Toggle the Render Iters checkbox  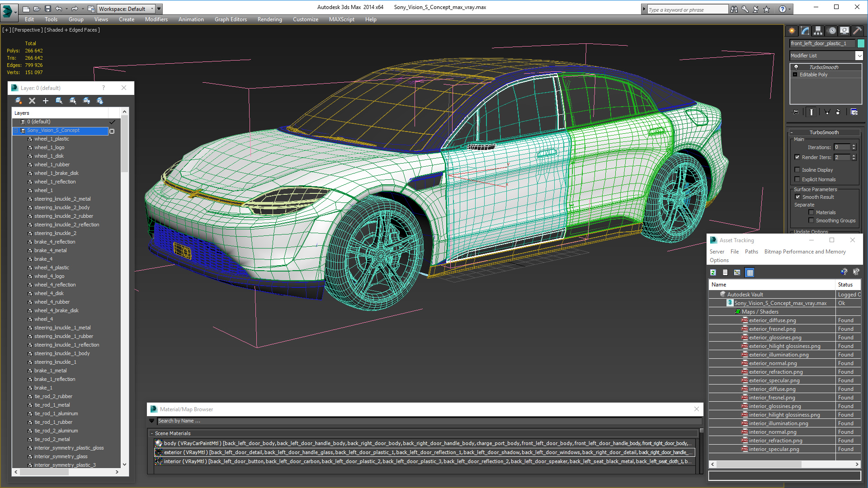[x=797, y=157]
